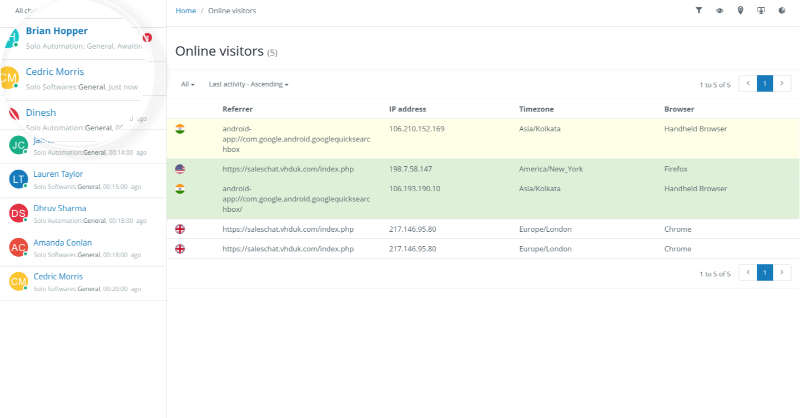Viewport: 800px width, 418px height.
Task: Click the Browser column header
Action: coord(679,109)
